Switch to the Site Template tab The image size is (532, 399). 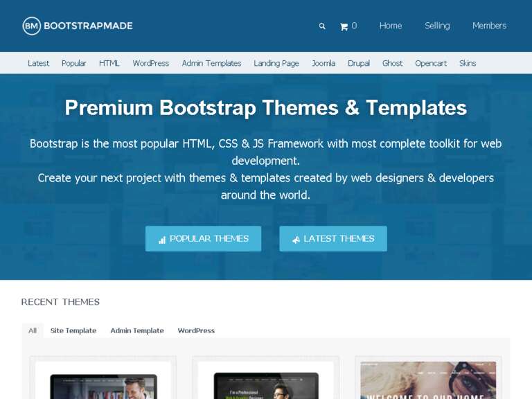coord(73,330)
